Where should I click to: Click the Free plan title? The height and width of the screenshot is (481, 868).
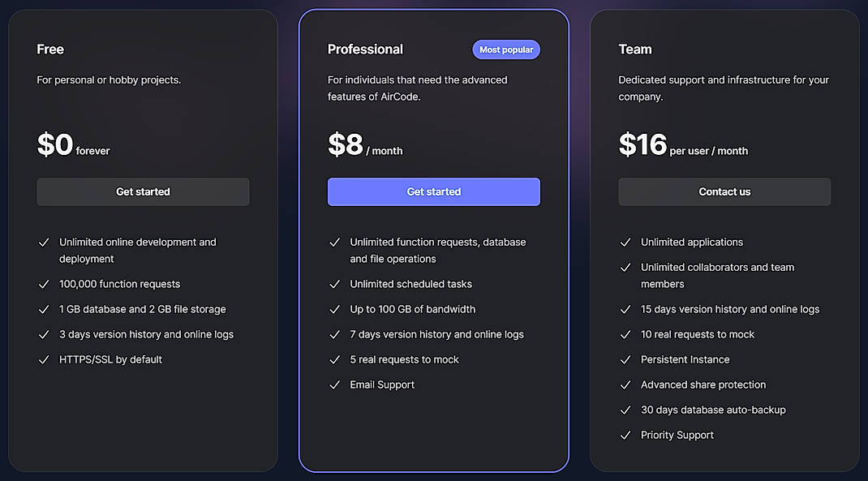[49, 49]
